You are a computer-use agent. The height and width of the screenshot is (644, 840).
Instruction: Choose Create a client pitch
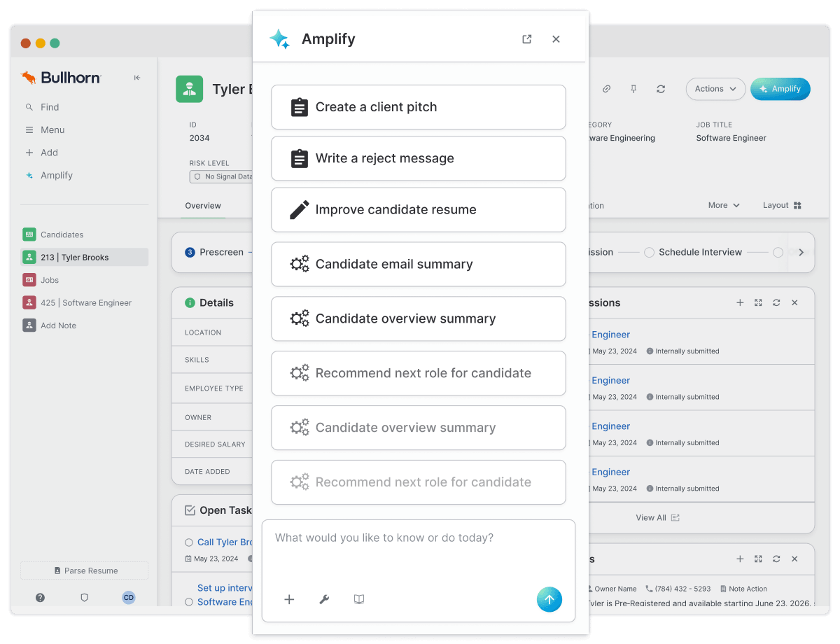click(419, 107)
